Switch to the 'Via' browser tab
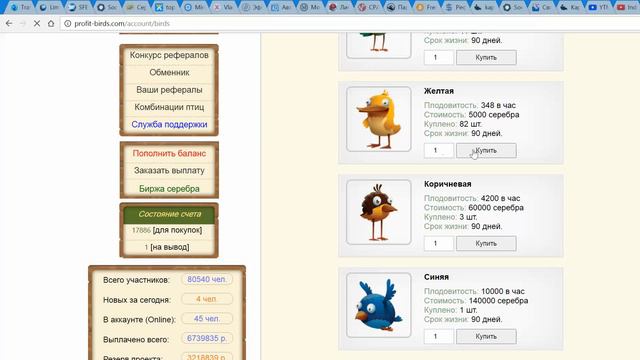 (x=223, y=7)
